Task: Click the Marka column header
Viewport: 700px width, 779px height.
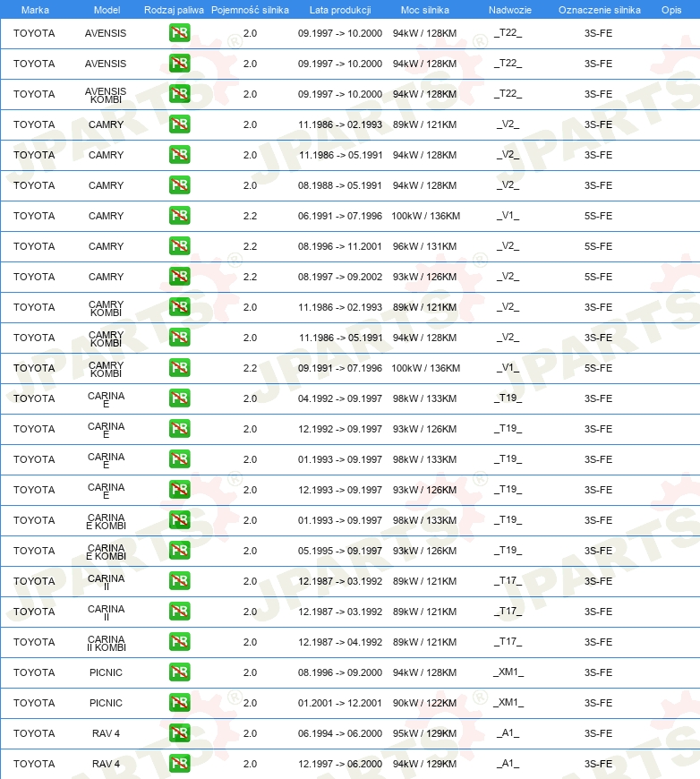Action: click(x=35, y=10)
